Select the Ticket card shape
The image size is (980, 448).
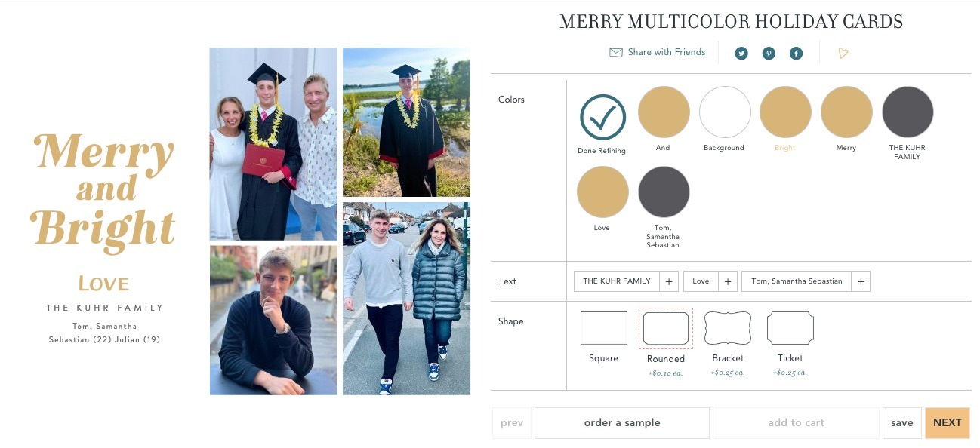click(790, 328)
